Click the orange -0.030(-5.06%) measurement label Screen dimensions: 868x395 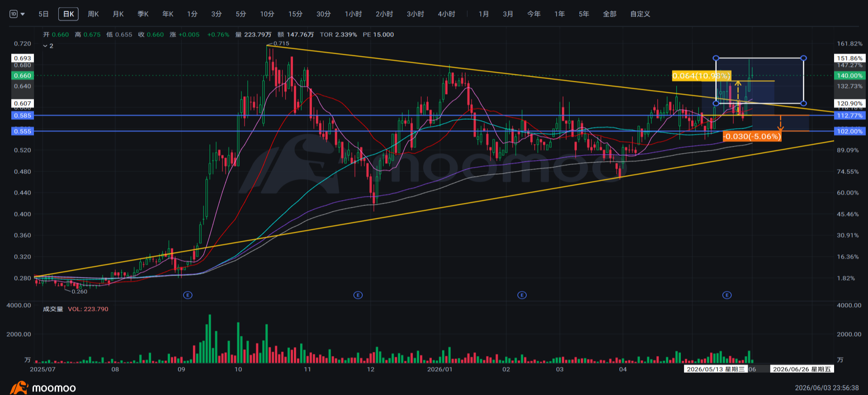click(x=752, y=136)
